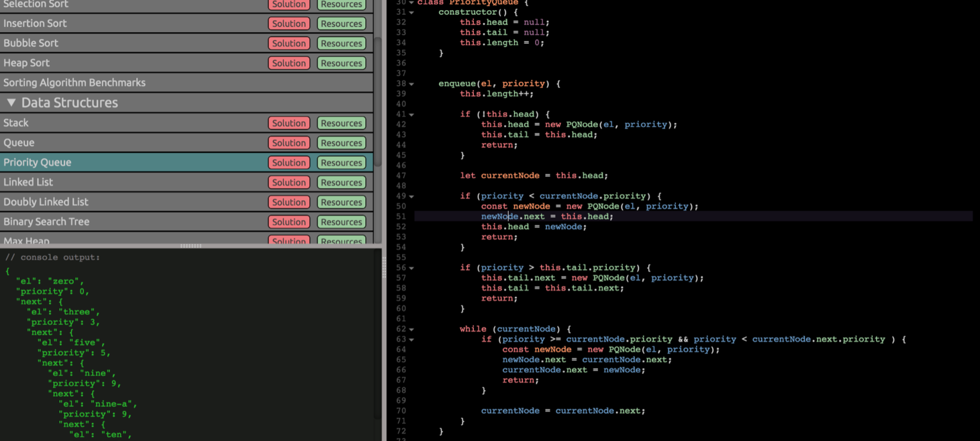Place cursor on 'this.length++;' at line 39
Image resolution: width=980 pixels, height=441 pixels.
497,94
